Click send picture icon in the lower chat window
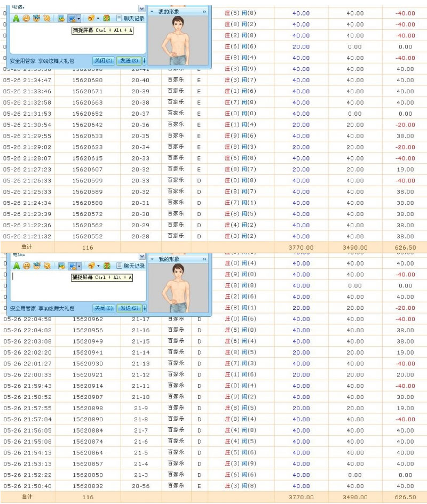Viewport: 427px width, 504px height. click(x=61, y=266)
